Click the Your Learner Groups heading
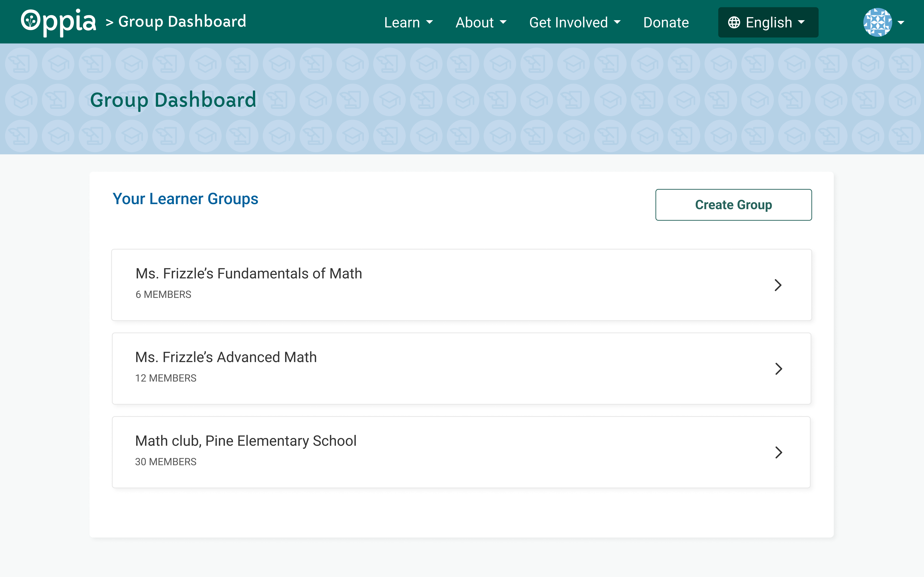This screenshot has width=924, height=577. (x=185, y=199)
